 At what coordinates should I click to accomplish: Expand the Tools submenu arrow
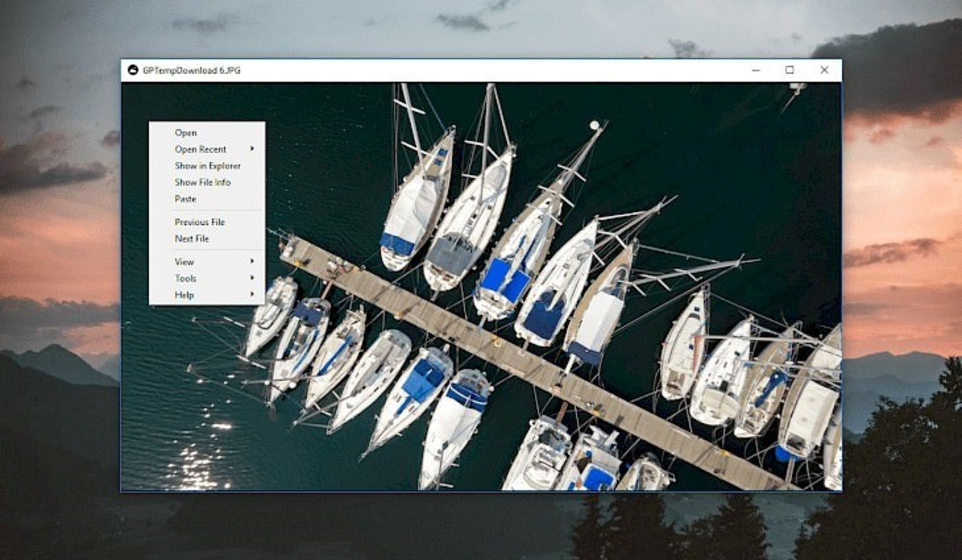[x=252, y=277]
